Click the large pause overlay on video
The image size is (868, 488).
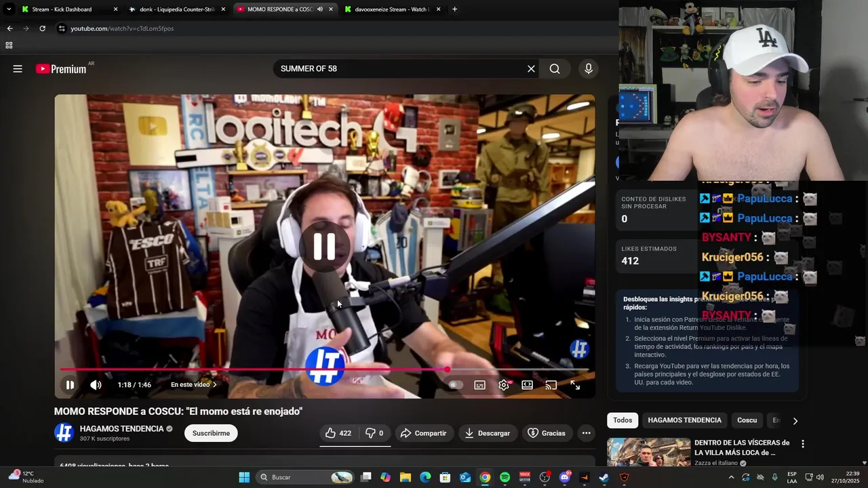(x=324, y=247)
